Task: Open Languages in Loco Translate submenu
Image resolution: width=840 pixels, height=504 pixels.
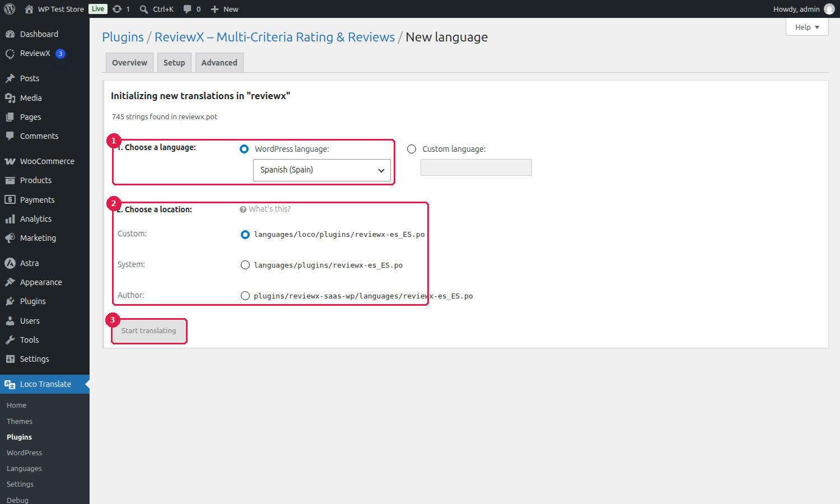Action: click(24, 468)
